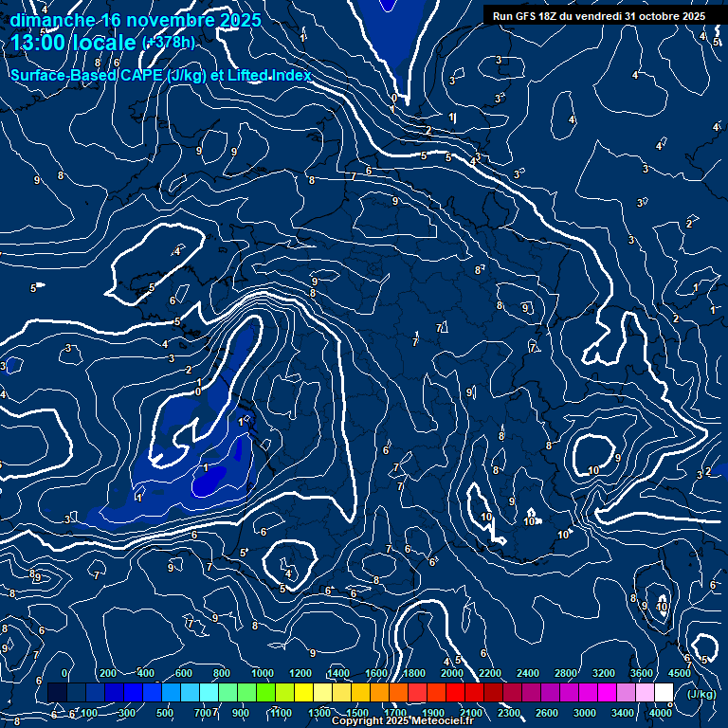Click legend value '2300'
728x728 pixels.
tap(509, 713)
